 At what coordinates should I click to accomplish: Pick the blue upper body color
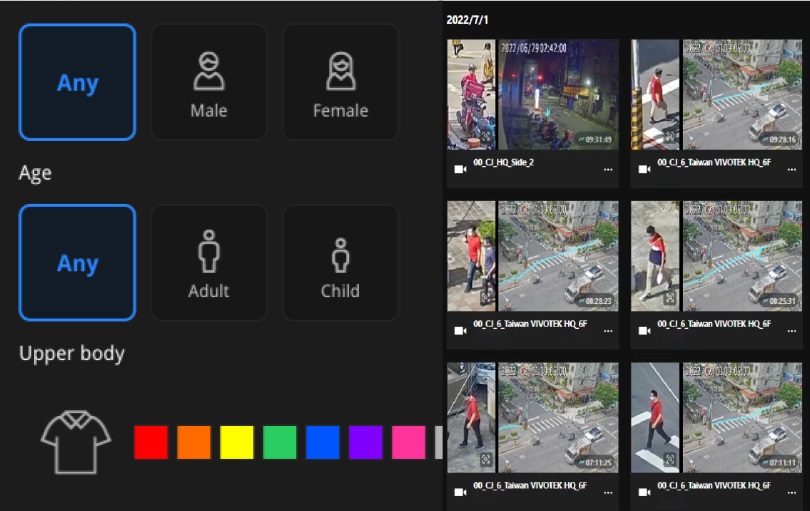pos(323,442)
